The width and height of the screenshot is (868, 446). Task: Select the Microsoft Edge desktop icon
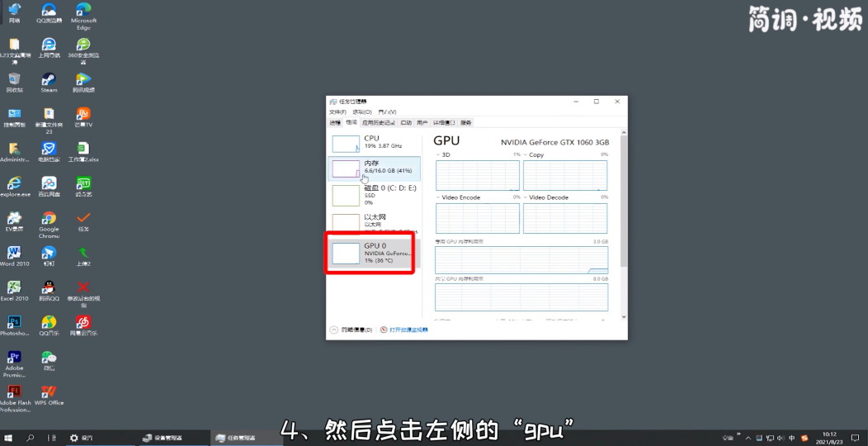tap(83, 16)
